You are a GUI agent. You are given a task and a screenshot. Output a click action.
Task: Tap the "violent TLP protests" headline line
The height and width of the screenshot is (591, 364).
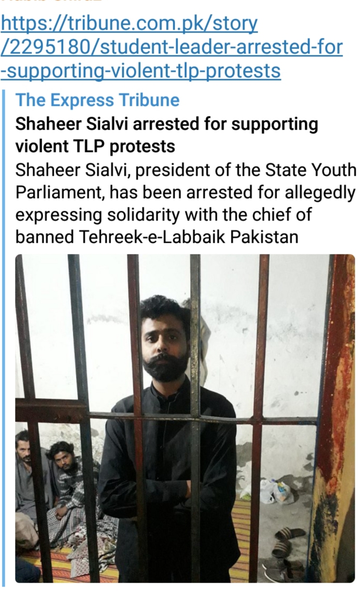click(95, 146)
